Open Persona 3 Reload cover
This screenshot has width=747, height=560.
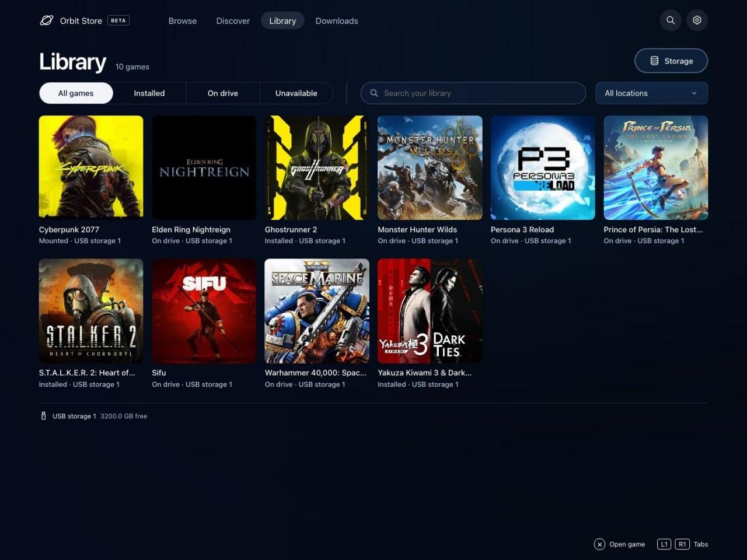click(543, 167)
